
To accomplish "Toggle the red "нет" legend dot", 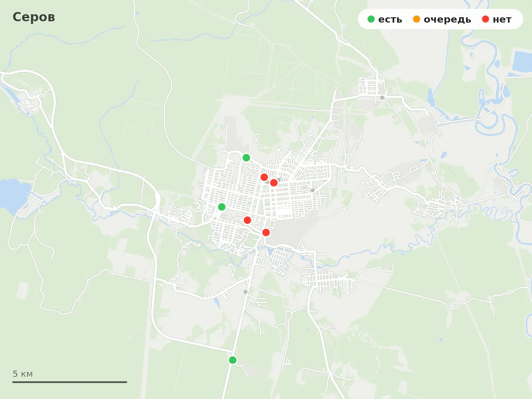I will click(485, 19).
